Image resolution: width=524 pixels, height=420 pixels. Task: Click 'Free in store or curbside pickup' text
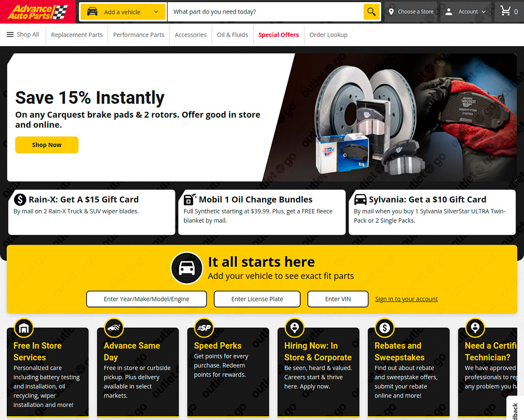point(137,382)
